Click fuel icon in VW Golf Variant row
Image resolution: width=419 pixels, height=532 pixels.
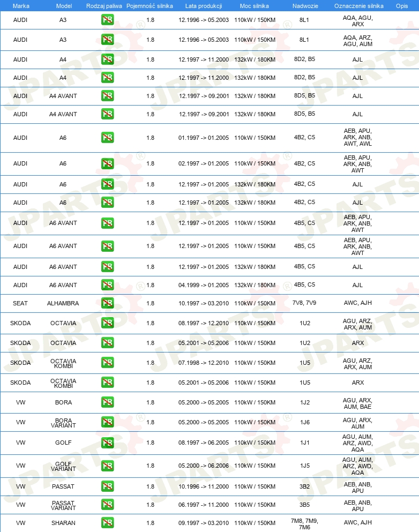pyautogui.click(x=108, y=466)
